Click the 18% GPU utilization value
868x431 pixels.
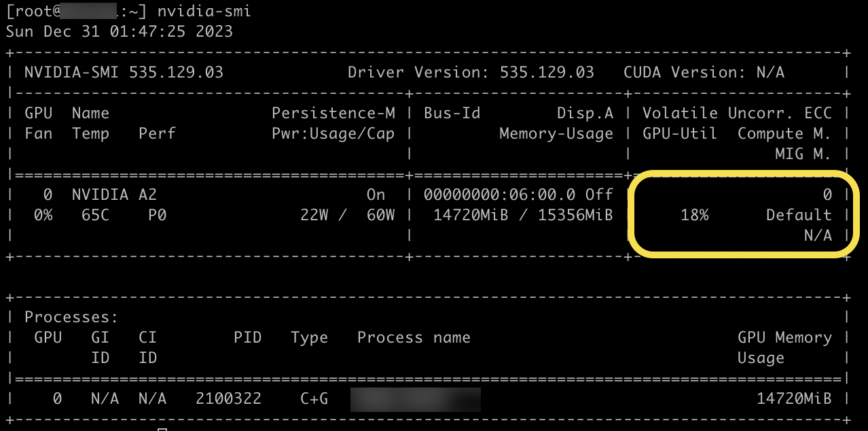coord(694,215)
